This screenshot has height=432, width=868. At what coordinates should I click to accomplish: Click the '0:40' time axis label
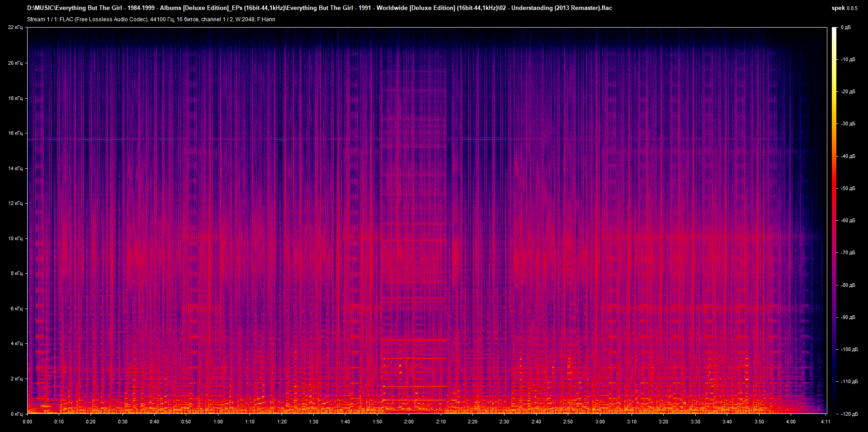pos(155,422)
